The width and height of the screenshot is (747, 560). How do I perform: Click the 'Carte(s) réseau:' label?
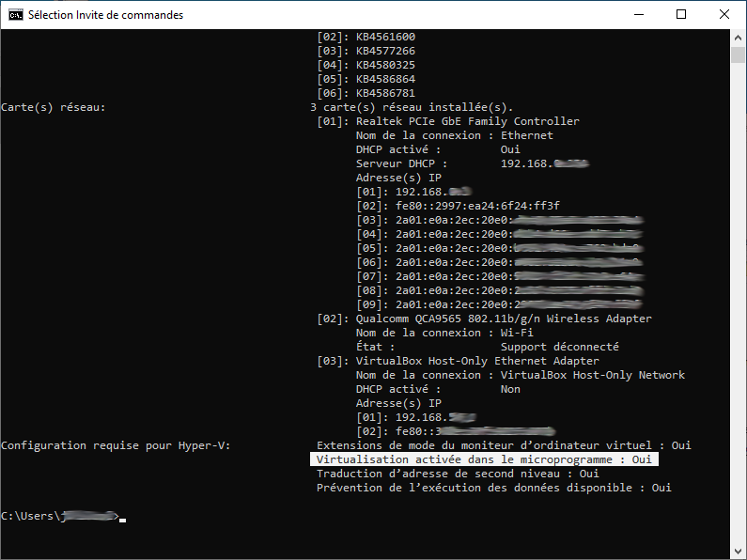[x=53, y=107]
